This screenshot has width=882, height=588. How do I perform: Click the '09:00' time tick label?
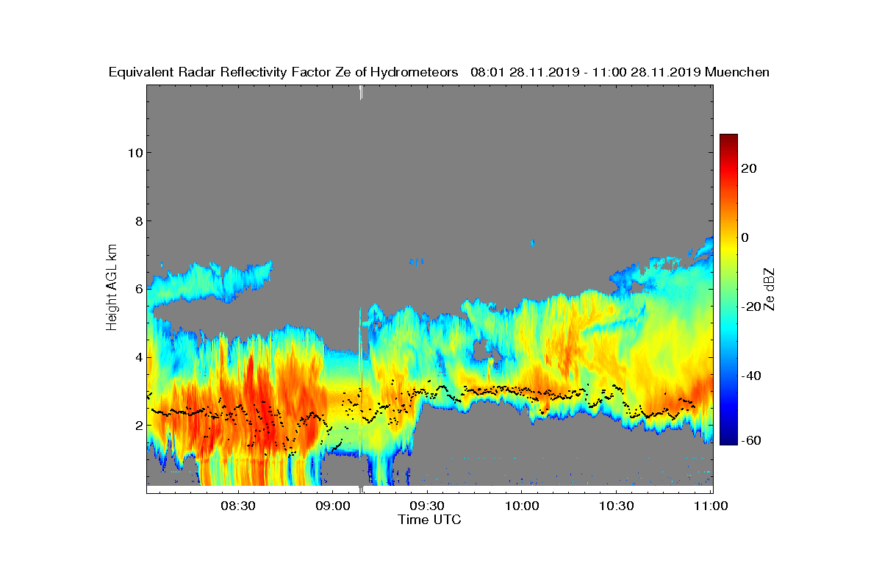coord(332,506)
